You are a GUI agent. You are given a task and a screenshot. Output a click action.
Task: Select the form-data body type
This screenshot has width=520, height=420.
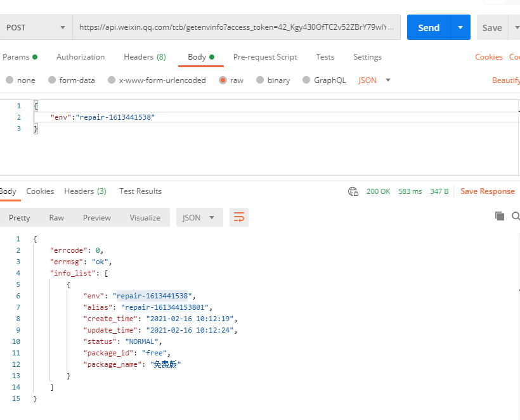point(72,80)
